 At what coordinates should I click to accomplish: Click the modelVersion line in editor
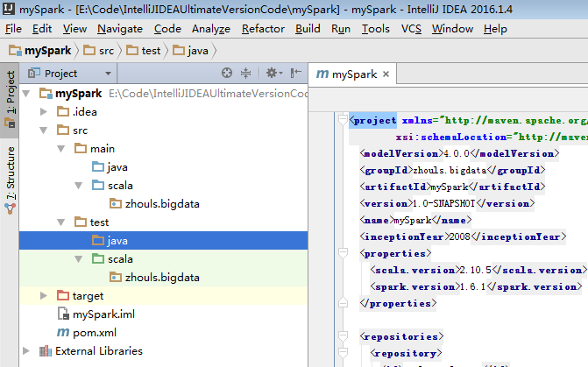tap(459, 153)
